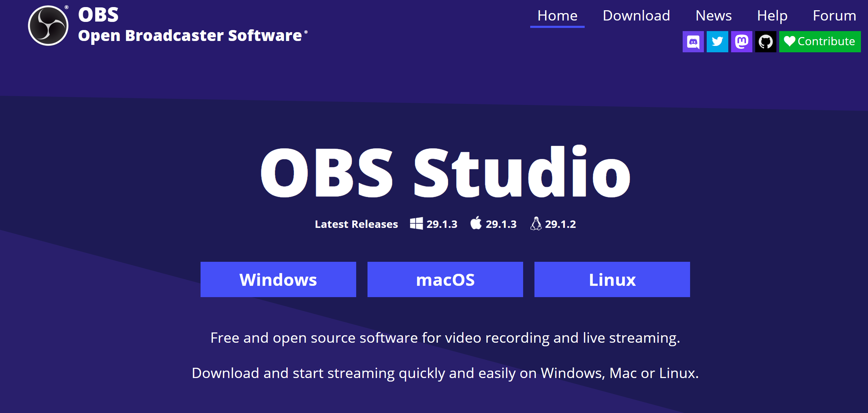Viewport: 868px width, 413px height.
Task: Choose the Linux download button
Action: point(612,279)
